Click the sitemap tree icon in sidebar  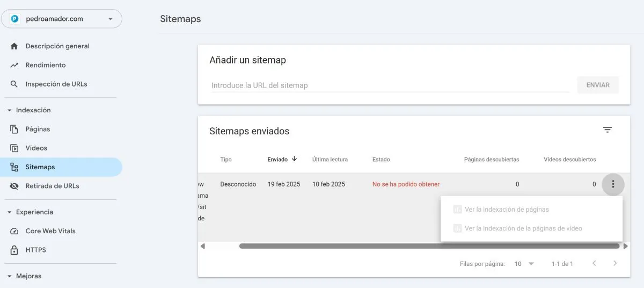(14, 167)
